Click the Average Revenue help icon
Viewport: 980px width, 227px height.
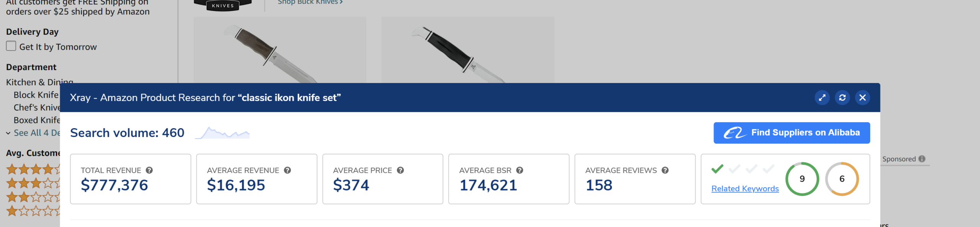pyautogui.click(x=287, y=170)
